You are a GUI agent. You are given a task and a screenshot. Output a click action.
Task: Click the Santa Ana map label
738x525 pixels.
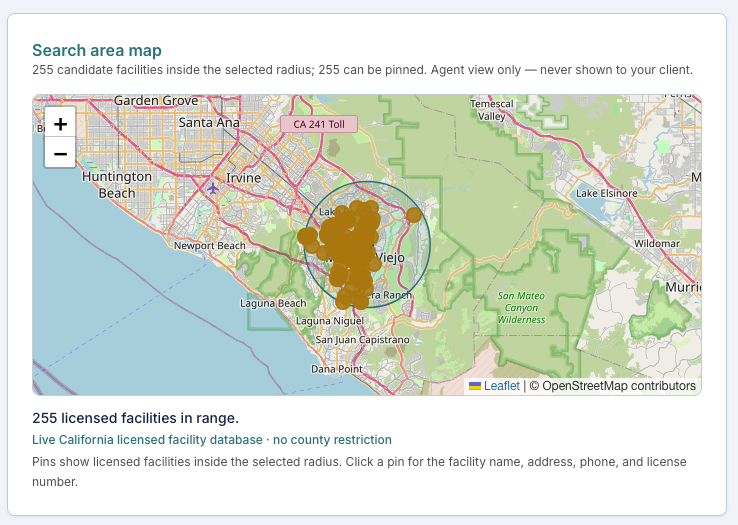pos(209,122)
